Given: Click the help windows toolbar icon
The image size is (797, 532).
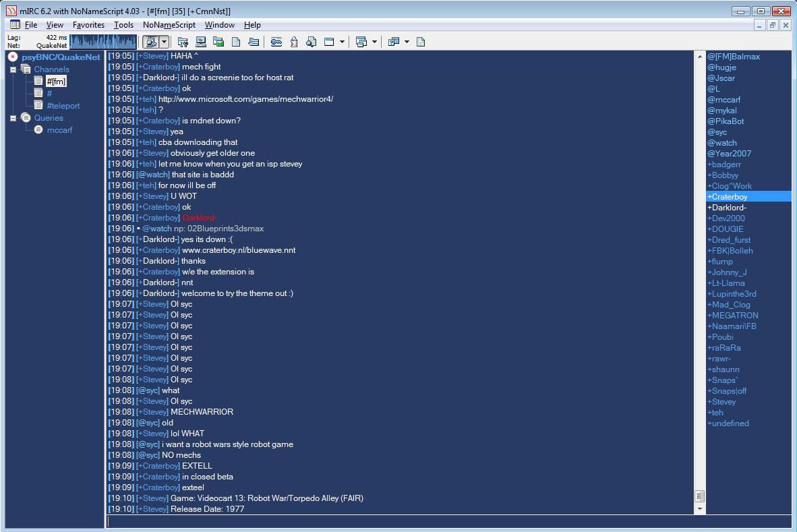Looking at the screenshot, I should (393, 42).
